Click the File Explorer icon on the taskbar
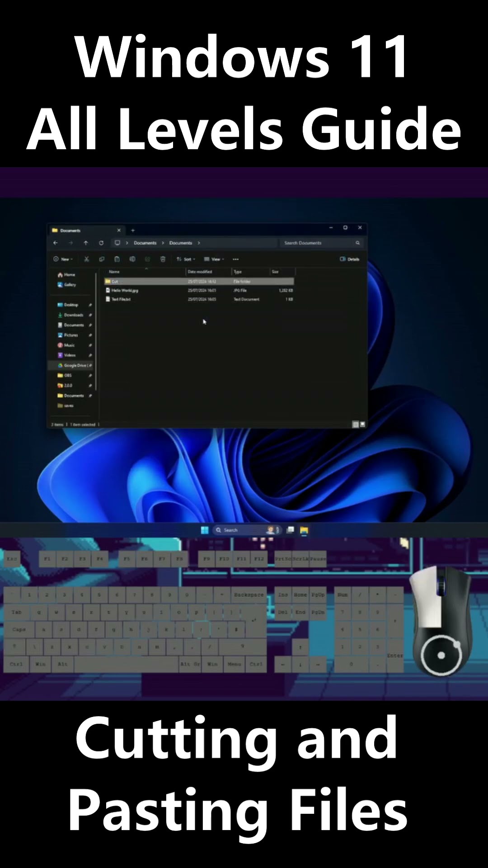The width and height of the screenshot is (488, 868). (304, 530)
